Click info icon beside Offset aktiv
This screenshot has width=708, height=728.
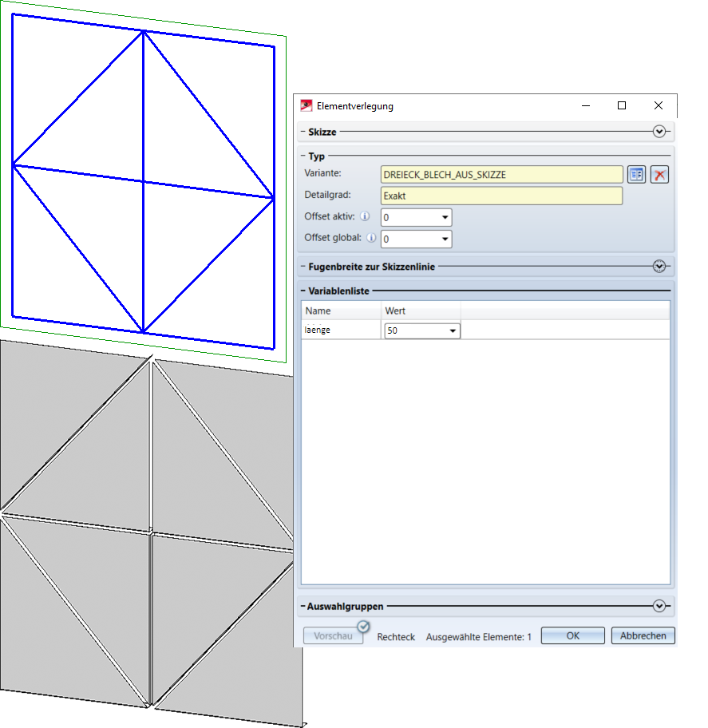(365, 216)
